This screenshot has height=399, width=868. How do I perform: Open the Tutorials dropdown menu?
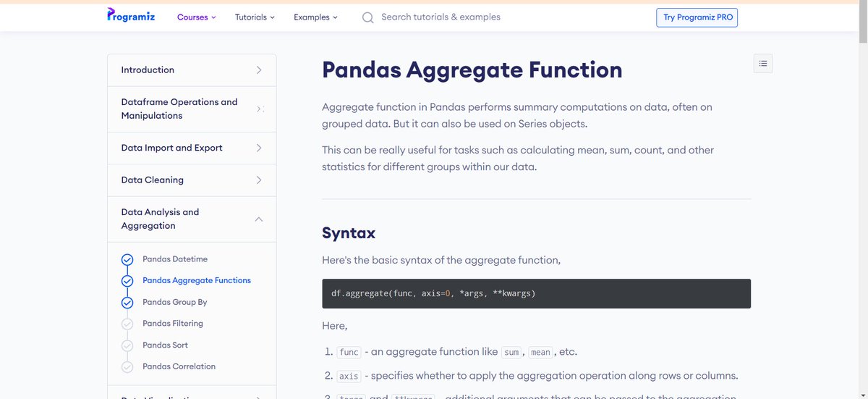[x=255, y=17]
